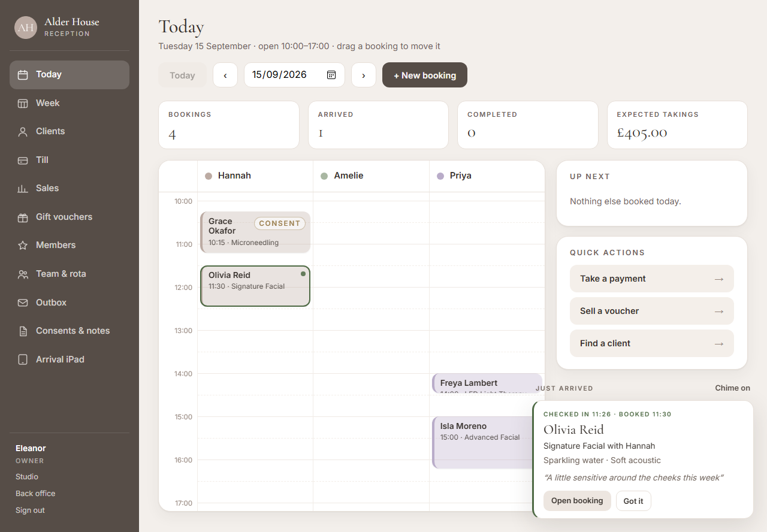Go to the next day
Screen dimensions: 767x532
tap(364, 75)
